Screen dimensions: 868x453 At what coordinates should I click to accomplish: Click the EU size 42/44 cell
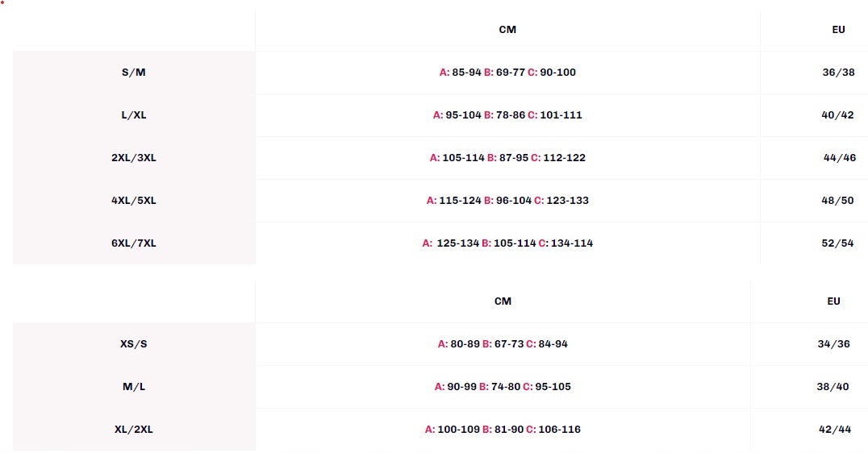835,429
